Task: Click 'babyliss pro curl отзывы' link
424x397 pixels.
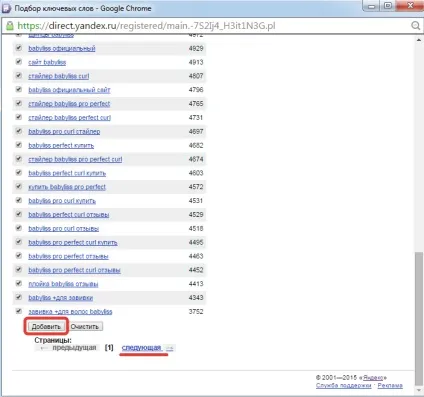Action: [63, 229]
